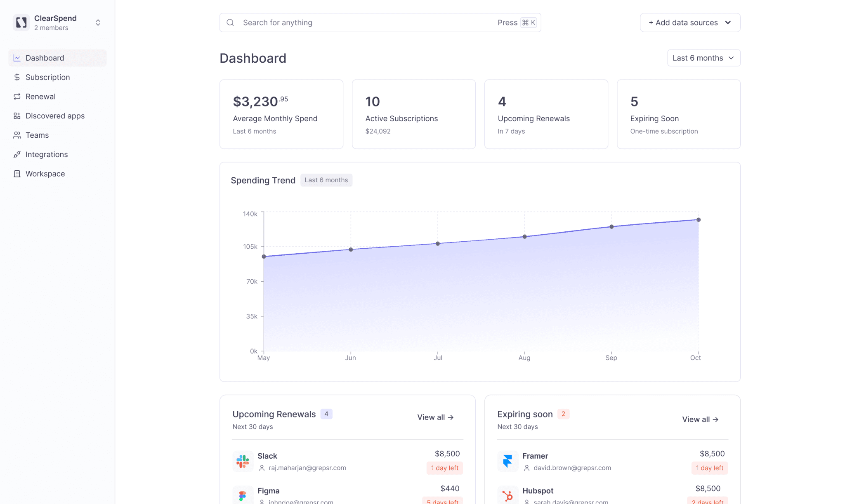This screenshot has width=845, height=504.
Task: Click the Hubspot app icon
Action: tap(507, 495)
